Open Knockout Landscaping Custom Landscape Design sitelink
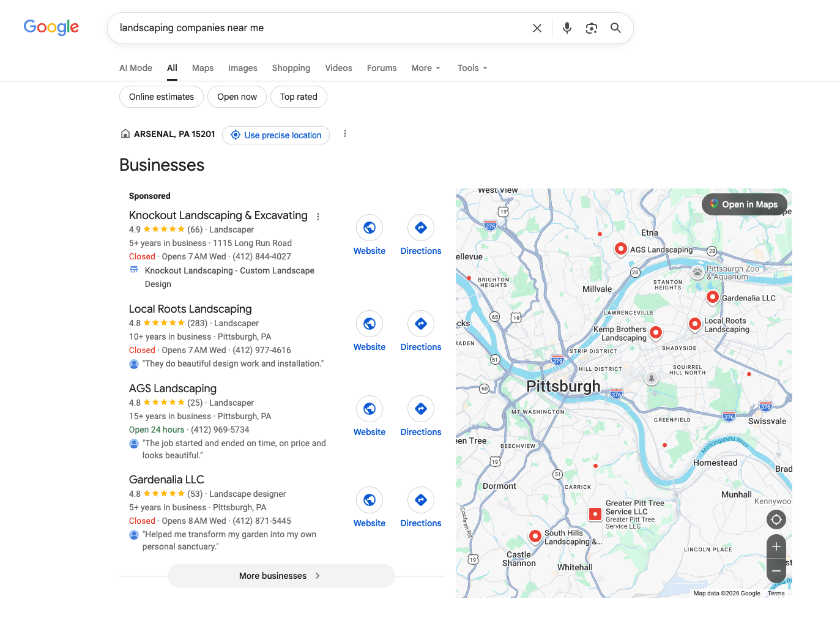This screenshot has height=618, width=840. [229, 277]
